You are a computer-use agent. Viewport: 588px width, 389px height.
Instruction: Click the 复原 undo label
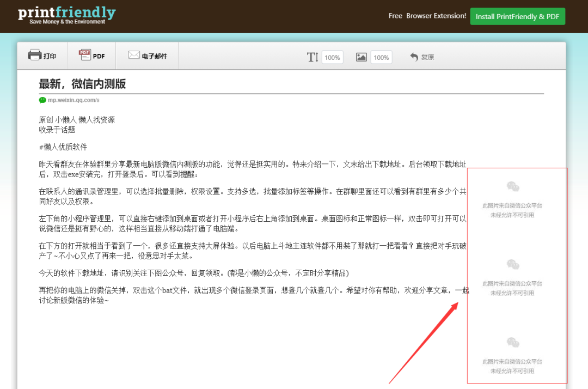tap(427, 57)
